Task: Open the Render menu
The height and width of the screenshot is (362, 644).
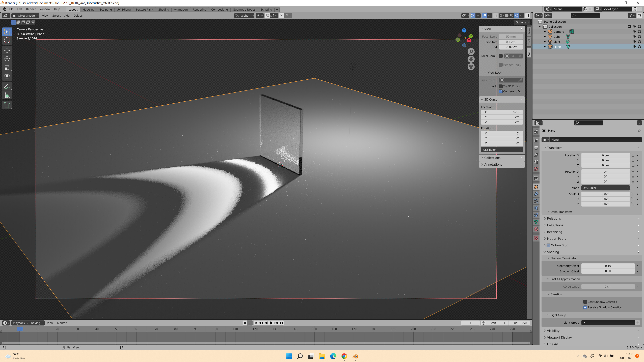Action: (x=31, y=9)
